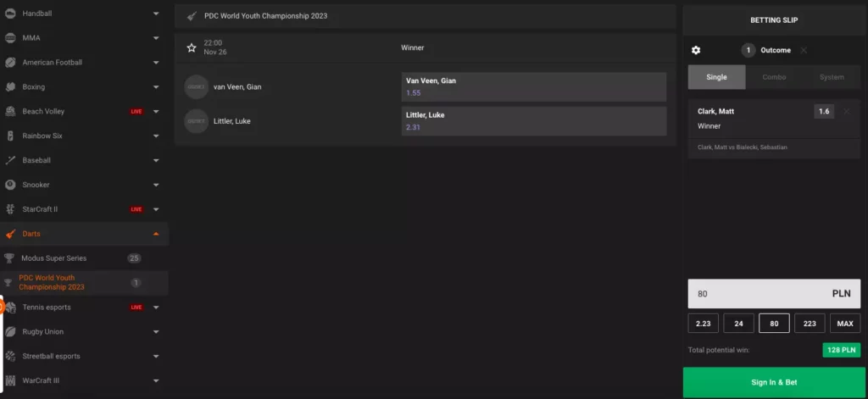Click the American Football icon
868x399 pixels.
point(10,63)
